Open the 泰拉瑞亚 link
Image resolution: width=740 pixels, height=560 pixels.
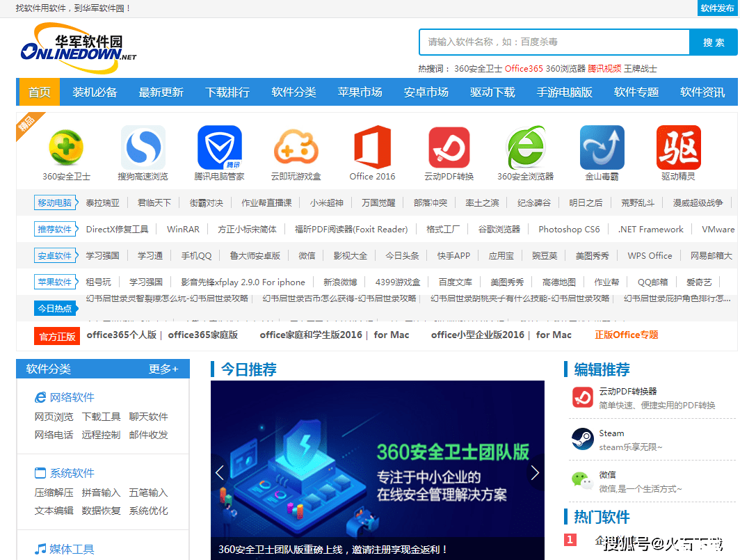click(x=102, y=202)
